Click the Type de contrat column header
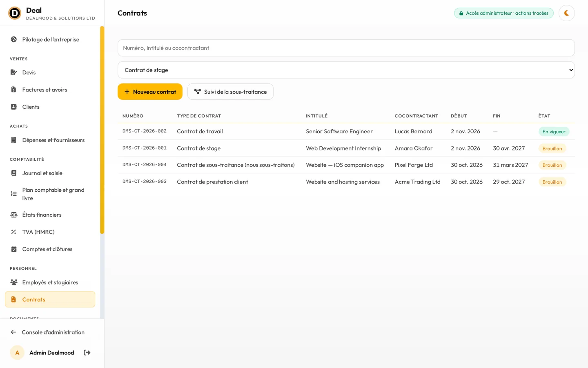Image resolution: width=588 pixels, height=368 pixels. pos(199,116)
